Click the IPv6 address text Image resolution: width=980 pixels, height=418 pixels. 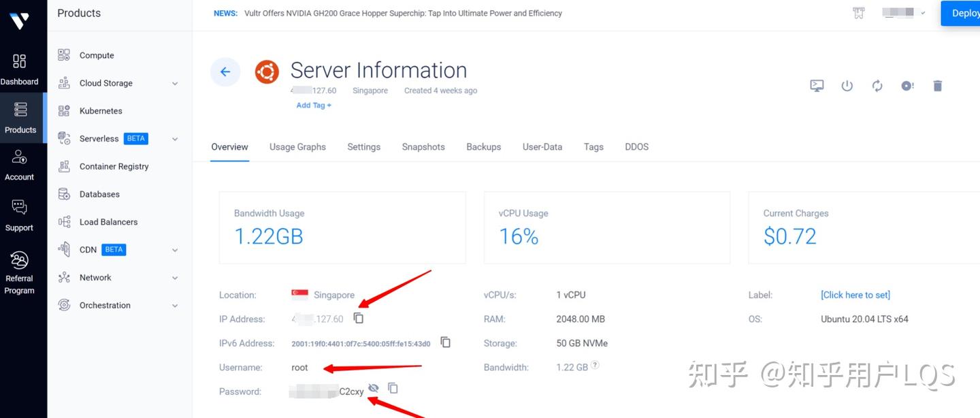point(361,344)
